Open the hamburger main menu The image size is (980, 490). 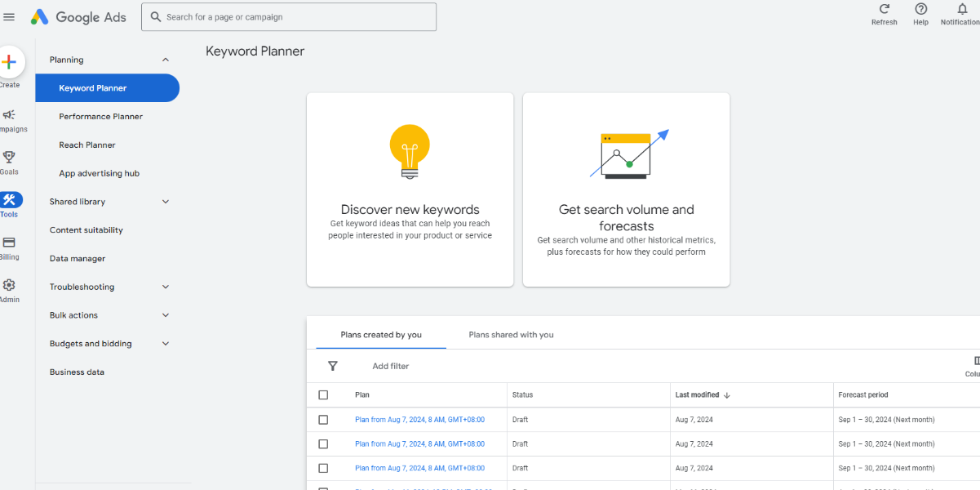(x=10, y=17)
